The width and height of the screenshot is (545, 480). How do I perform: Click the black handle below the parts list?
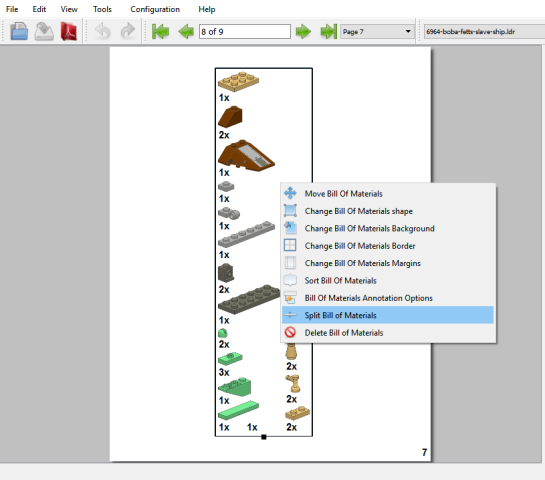pos(264,437)
